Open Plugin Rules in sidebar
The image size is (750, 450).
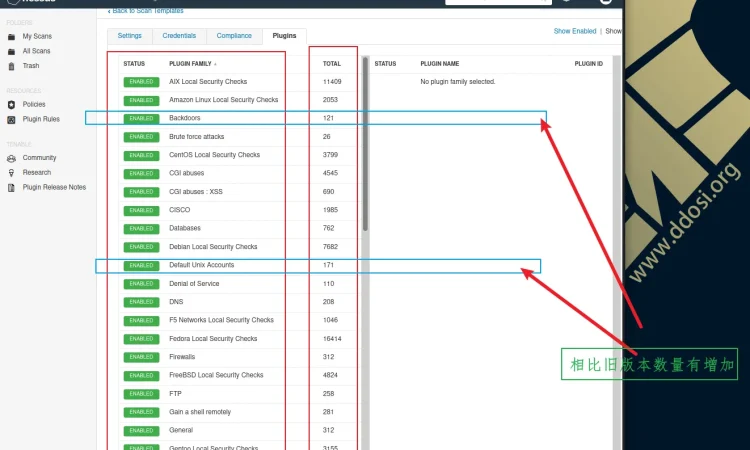point(41,119)
